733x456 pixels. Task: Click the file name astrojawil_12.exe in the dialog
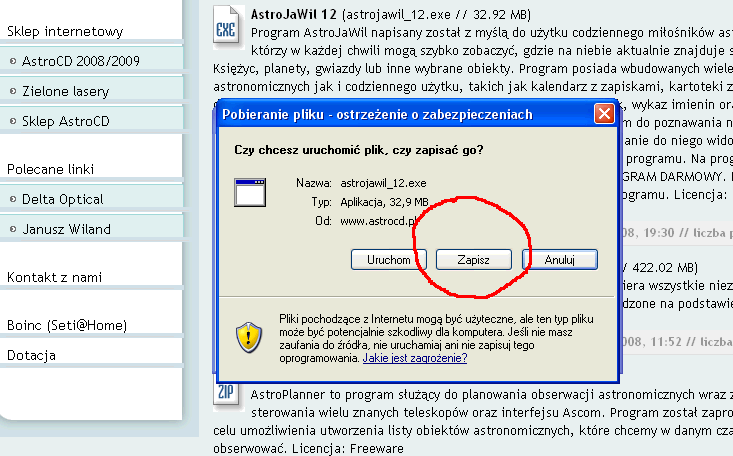tap(383, 183)
